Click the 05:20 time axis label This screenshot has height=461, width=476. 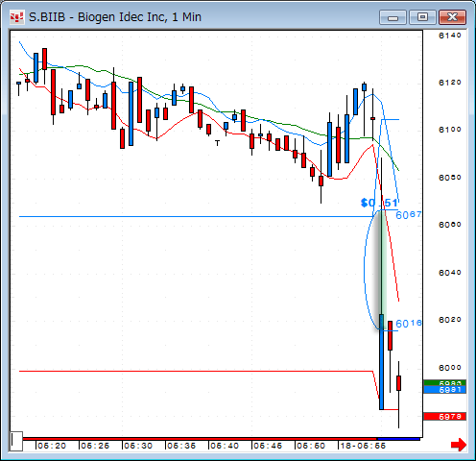click(x=52, y=446)
